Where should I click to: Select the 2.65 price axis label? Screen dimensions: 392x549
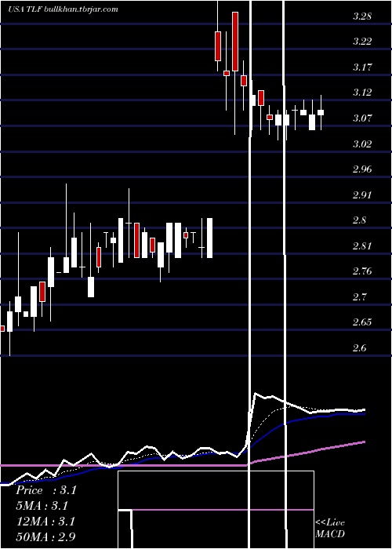click(x=362, y=322)
